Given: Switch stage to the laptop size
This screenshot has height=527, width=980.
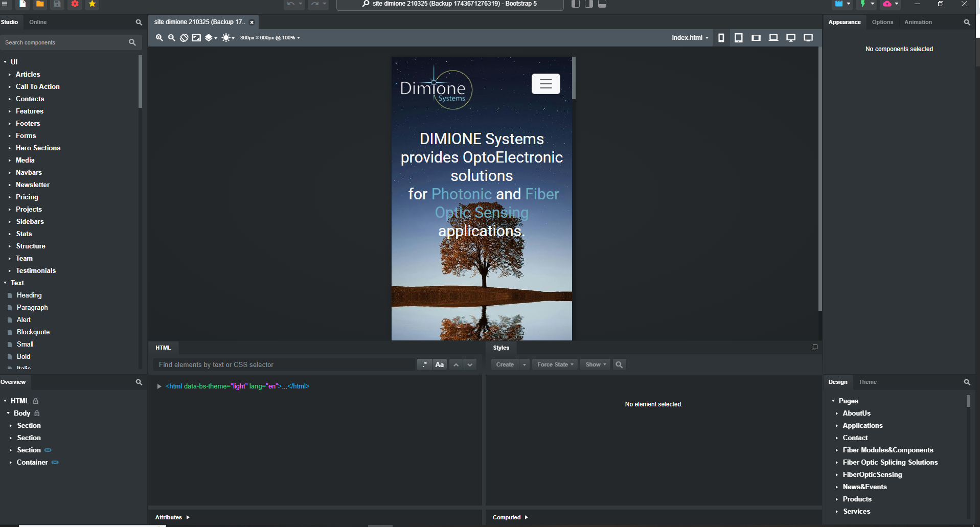Looking at the screenshot, I should (x=773, y=38).
